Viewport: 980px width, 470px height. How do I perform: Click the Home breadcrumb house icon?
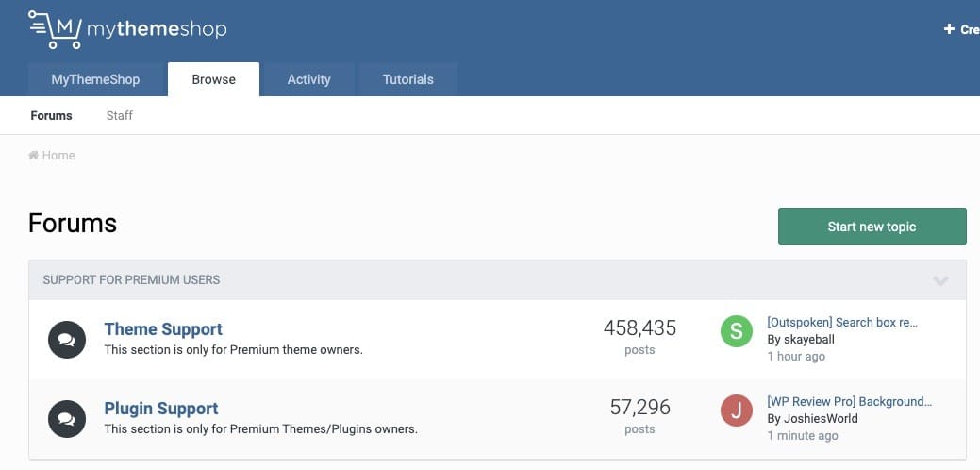coord(33,155)
